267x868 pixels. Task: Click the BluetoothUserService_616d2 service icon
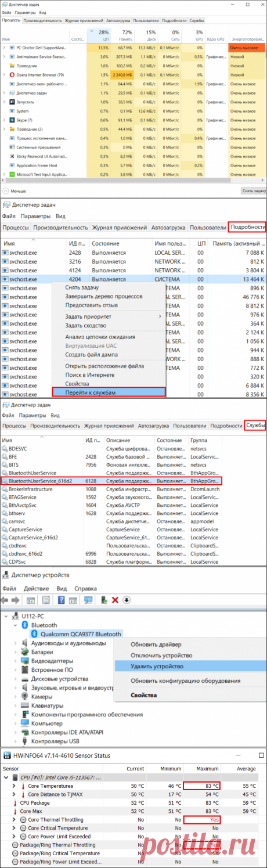(5, 481)
